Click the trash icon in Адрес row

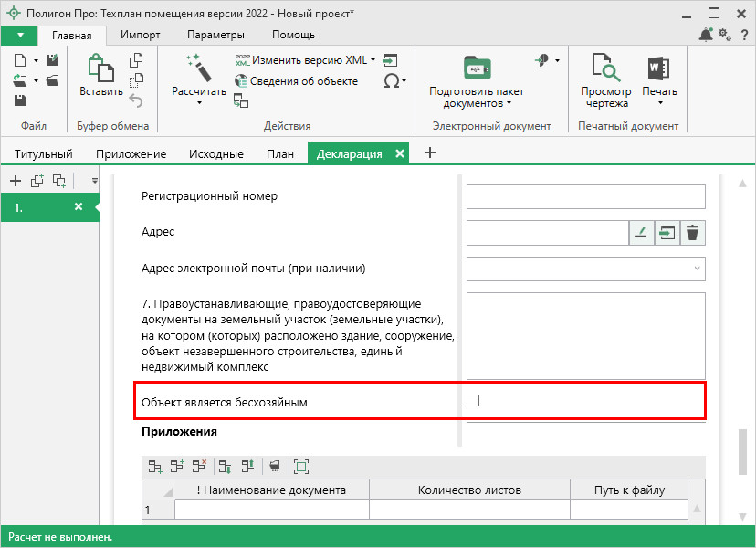(693, 233)
